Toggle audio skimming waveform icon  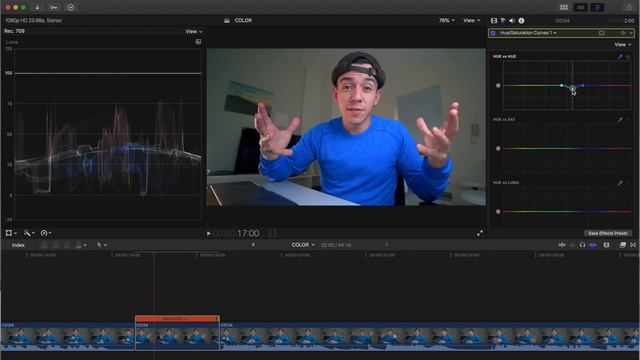(562, 245)
